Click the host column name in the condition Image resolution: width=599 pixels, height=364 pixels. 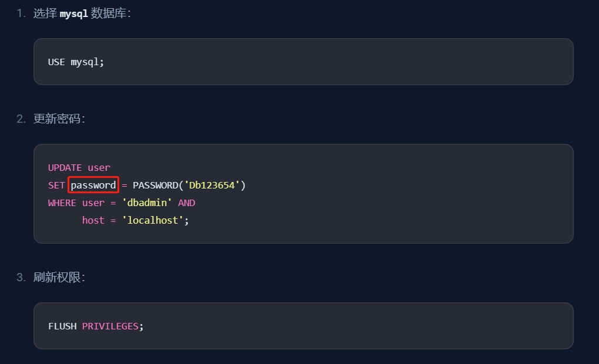coord(93,221)
